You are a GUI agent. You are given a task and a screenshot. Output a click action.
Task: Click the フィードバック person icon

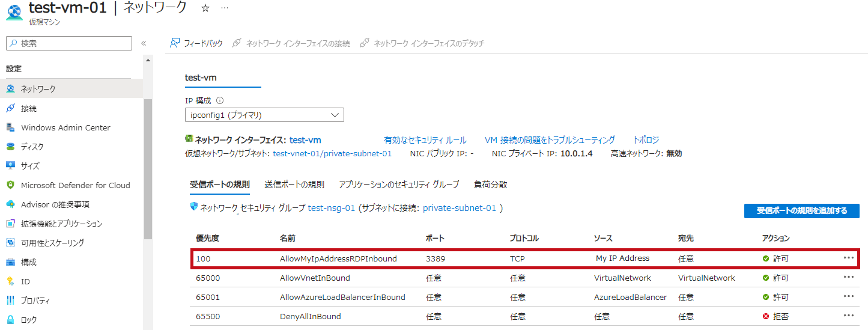pyautogui.click(x=175, y=43)
